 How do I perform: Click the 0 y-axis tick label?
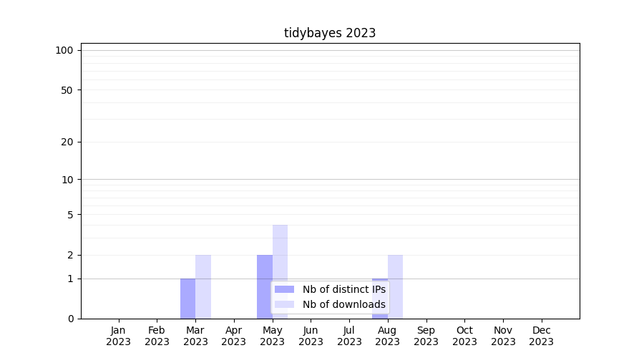click(x=70, y=319)
